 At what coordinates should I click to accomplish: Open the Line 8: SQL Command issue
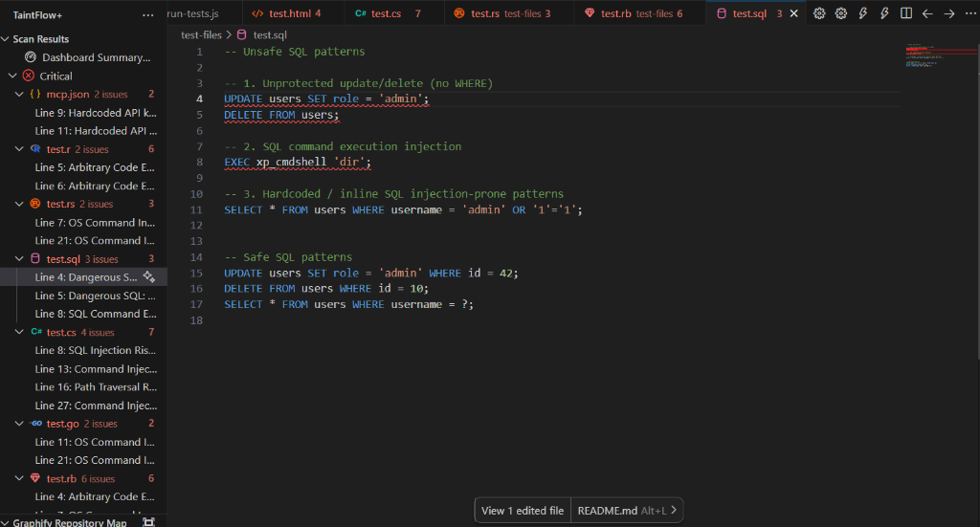[96, 314]
